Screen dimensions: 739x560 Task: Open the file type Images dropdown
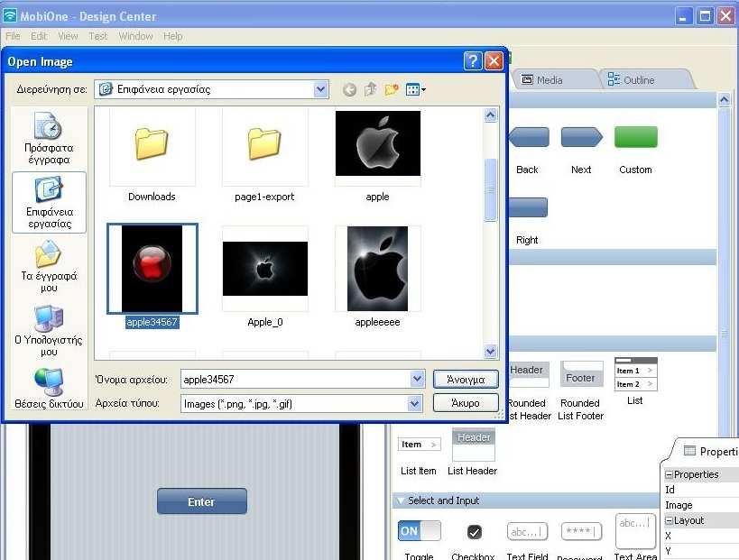pos(414,403)
